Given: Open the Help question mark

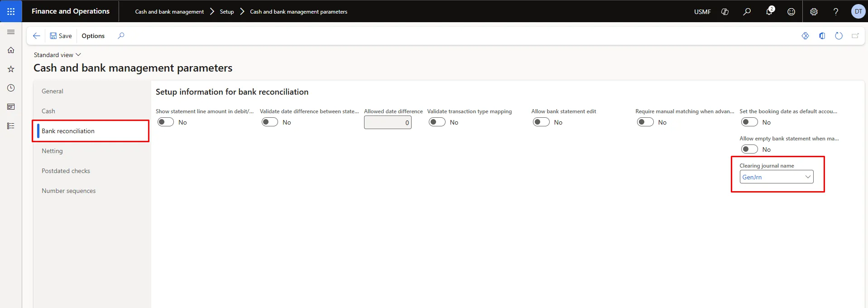Looking at the screenshot, I should (x=836, y=12).
